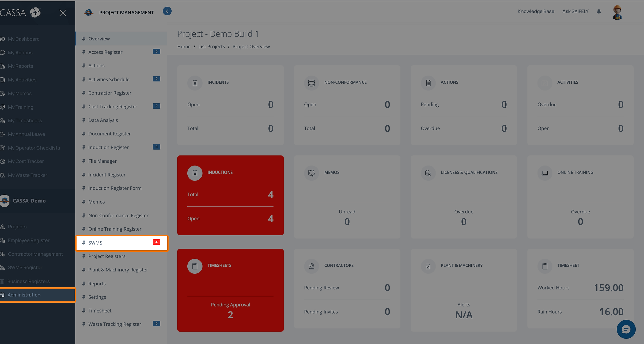Toggle the pin beside Document Register
644x344 pixels.
pyautogui.click(x=84, y=134)
